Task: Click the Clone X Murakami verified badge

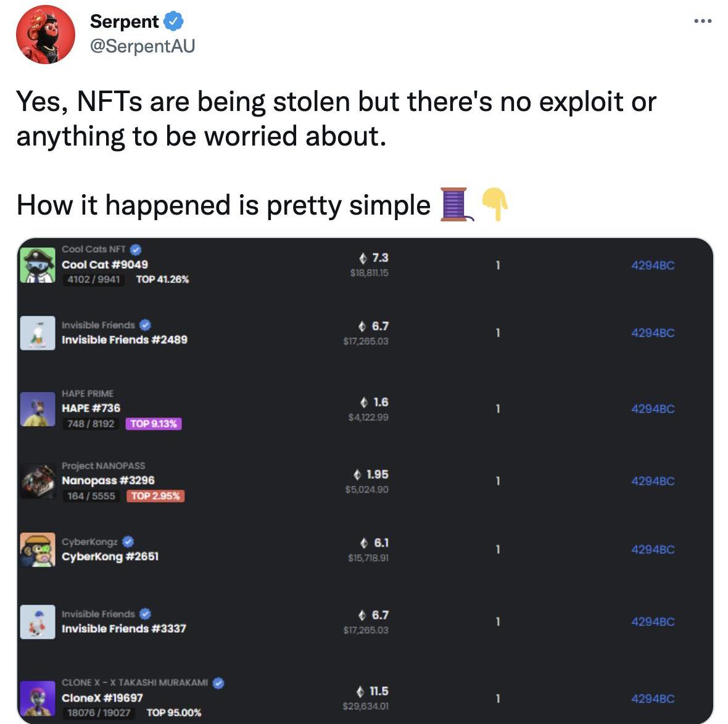Action: (218, 683)
